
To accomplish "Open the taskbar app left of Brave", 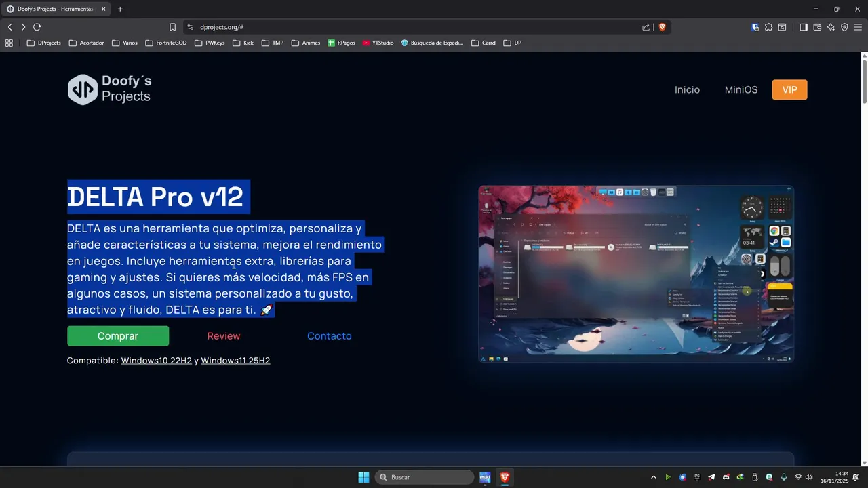I will tap(485, 477).
